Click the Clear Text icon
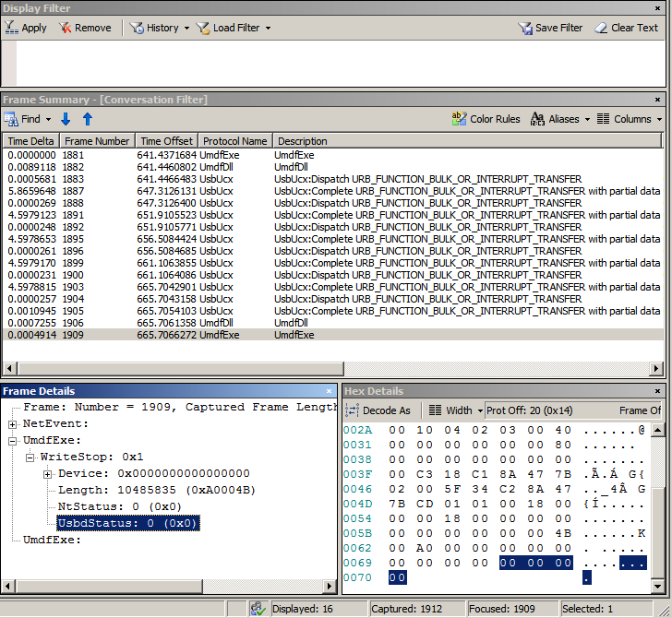Screen dimensions: 672x618 [601, 28]
